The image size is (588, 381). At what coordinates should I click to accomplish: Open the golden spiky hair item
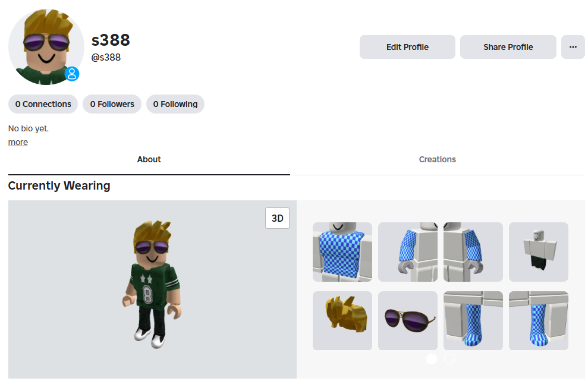pos(342,320)
